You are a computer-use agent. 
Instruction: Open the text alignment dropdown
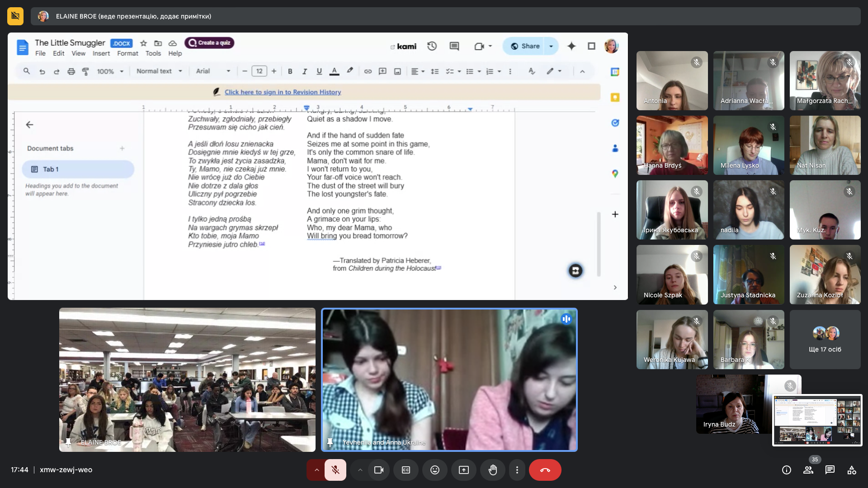(418, 71)
